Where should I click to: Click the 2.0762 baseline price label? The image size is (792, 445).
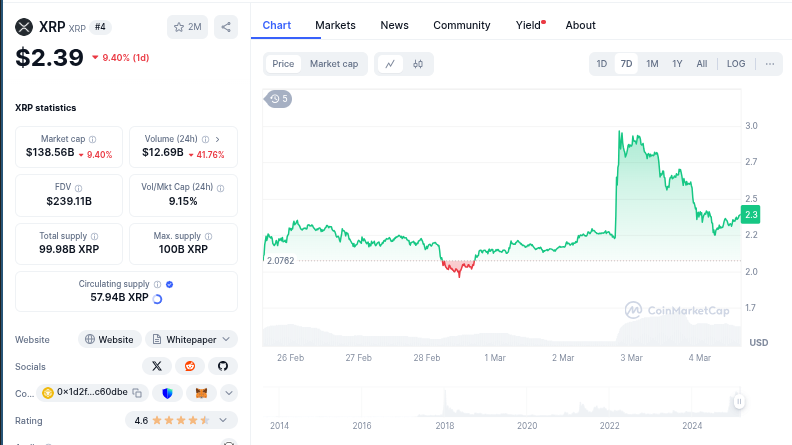(x=280, y=261)
